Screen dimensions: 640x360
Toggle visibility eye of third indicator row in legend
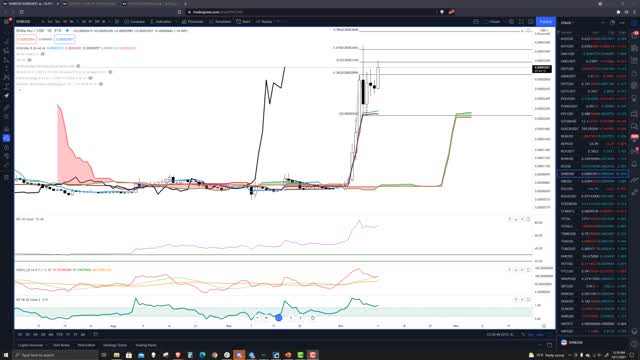(x=78, y=66)
